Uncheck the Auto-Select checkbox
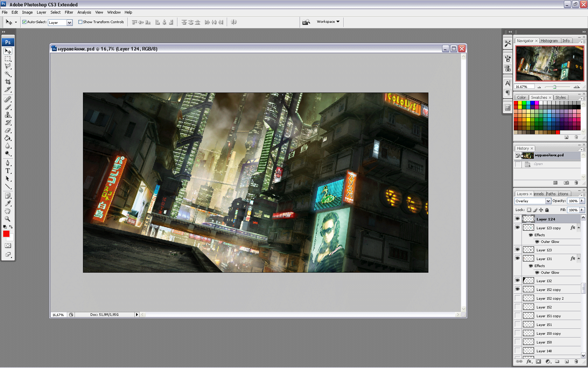 coord(24,22)
